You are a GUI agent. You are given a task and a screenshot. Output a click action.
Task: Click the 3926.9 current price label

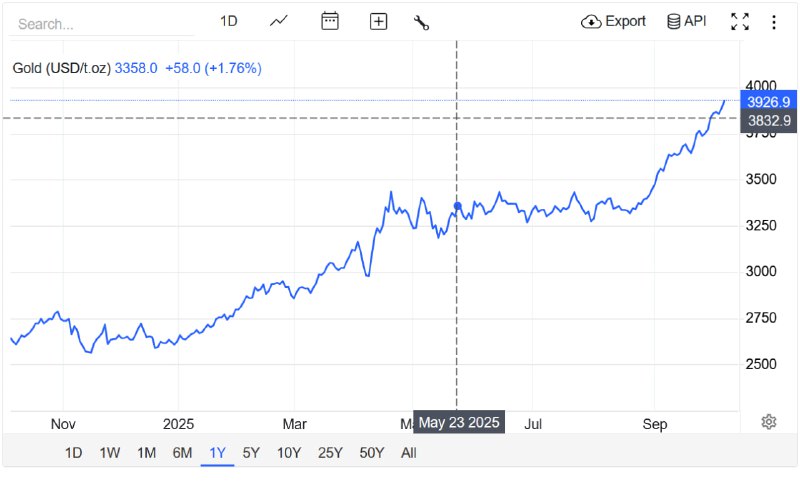click(x=768, y=102)
